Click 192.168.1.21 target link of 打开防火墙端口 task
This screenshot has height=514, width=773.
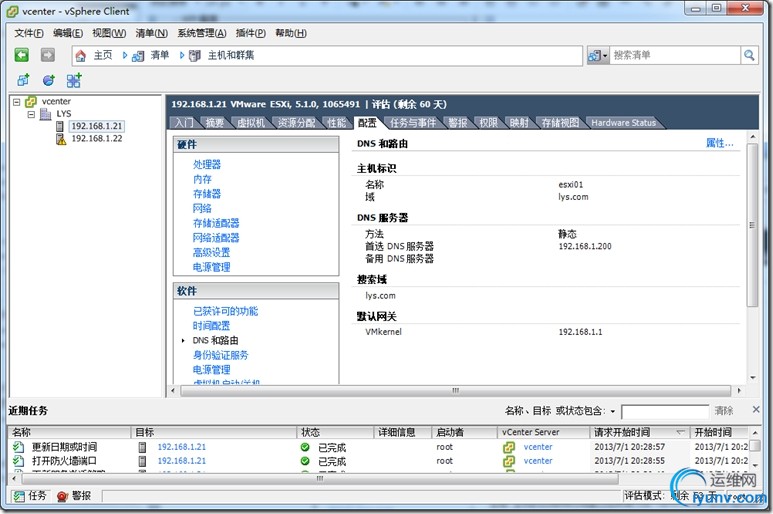[x=182, y=461]
